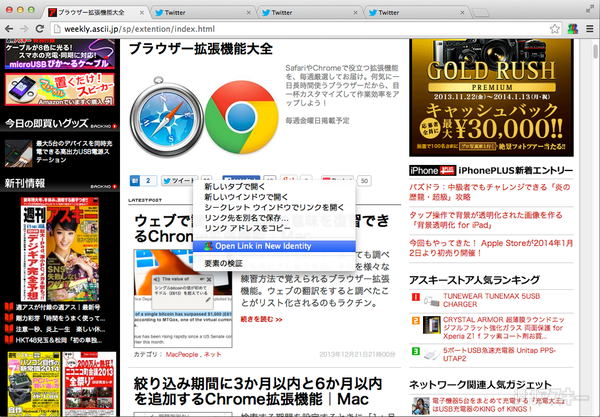
Task: Close the ブラウザー拡張機能大全 tab
Action: 142,13
